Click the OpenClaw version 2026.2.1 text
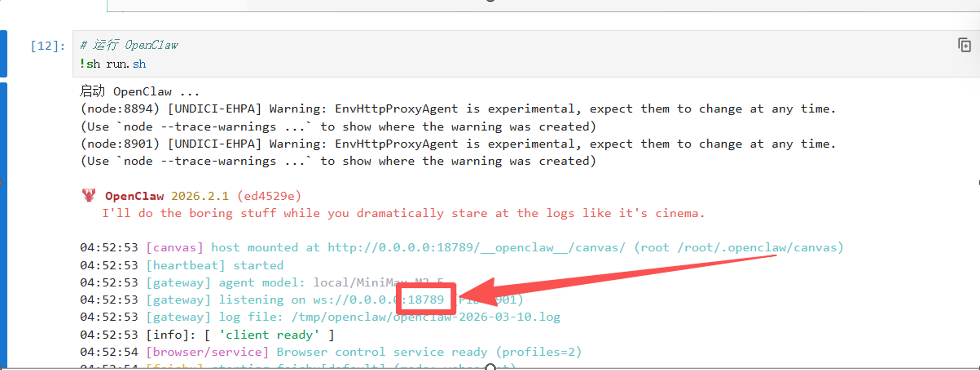Viewport: 980px width, 370px height. pos(200,196)
